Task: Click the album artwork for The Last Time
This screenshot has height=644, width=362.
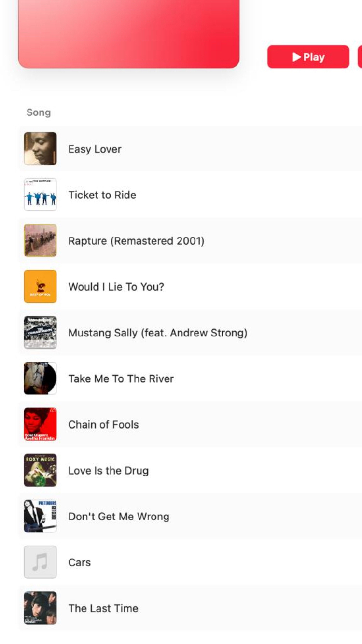Action: (41, 608)
